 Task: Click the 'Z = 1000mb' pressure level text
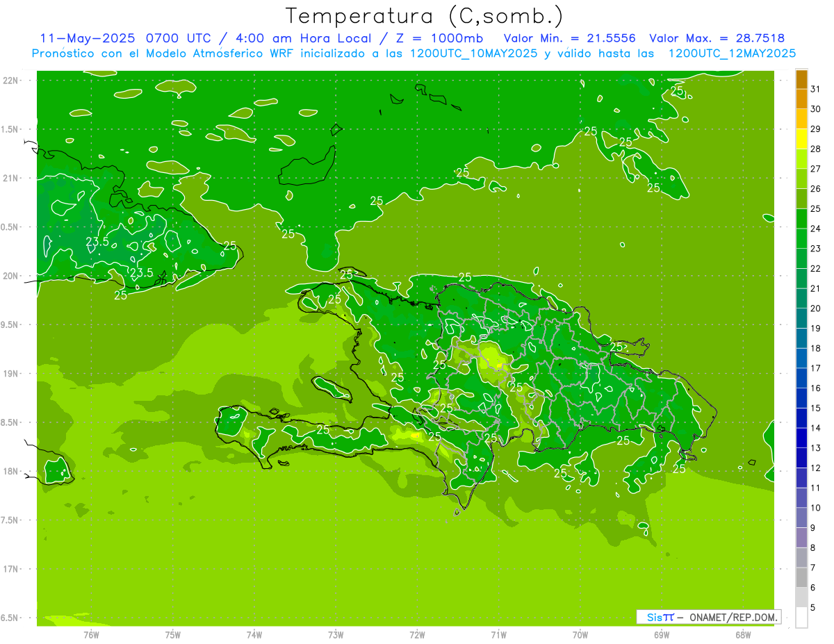click(x=438, y=38)
